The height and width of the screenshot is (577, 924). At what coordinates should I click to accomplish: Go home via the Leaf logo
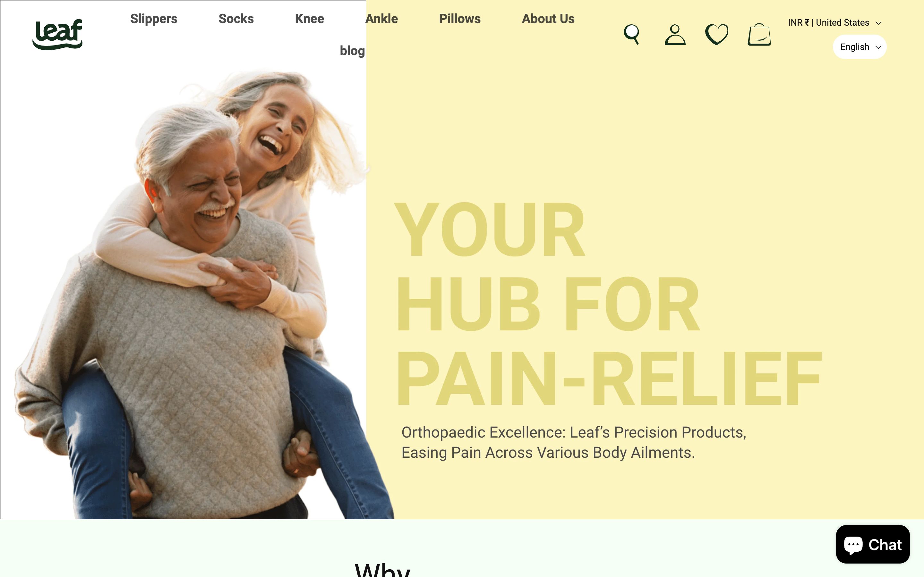(58, 34)
